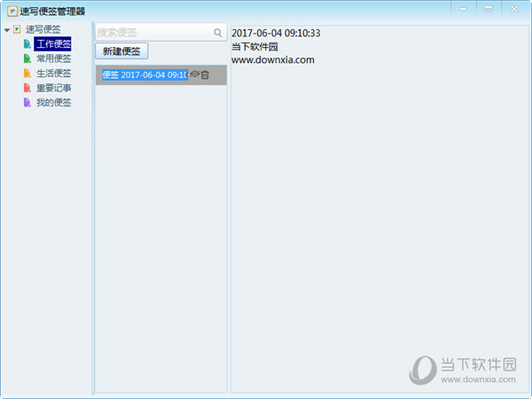Screen dimensions: 532x399
Task: Click the 速写便签管理器 title bar app icon
Action: click(x=12, y=12)
